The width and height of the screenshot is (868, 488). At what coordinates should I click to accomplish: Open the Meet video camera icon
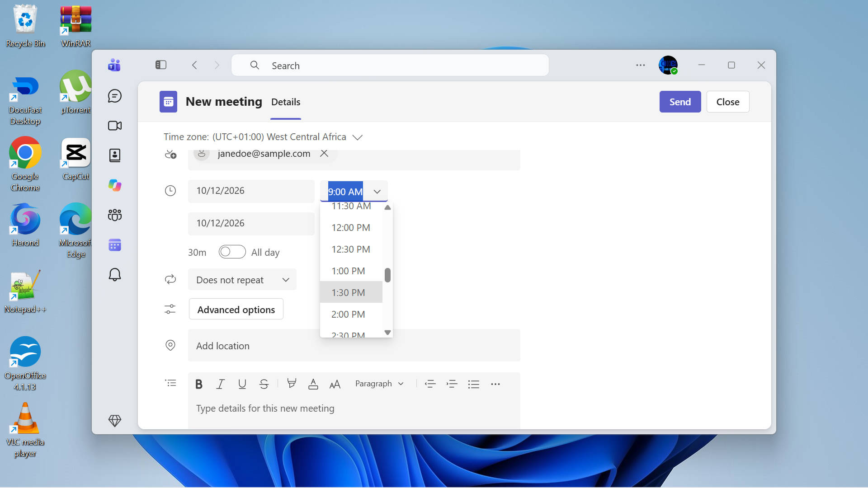tap(115, 126)
